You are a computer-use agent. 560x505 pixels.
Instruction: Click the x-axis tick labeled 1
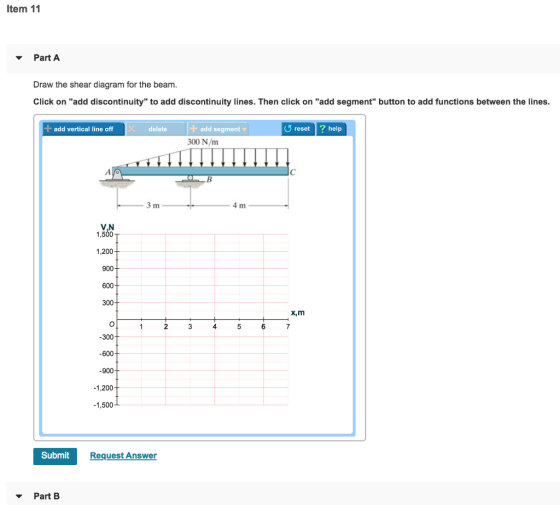click(141, 326)
